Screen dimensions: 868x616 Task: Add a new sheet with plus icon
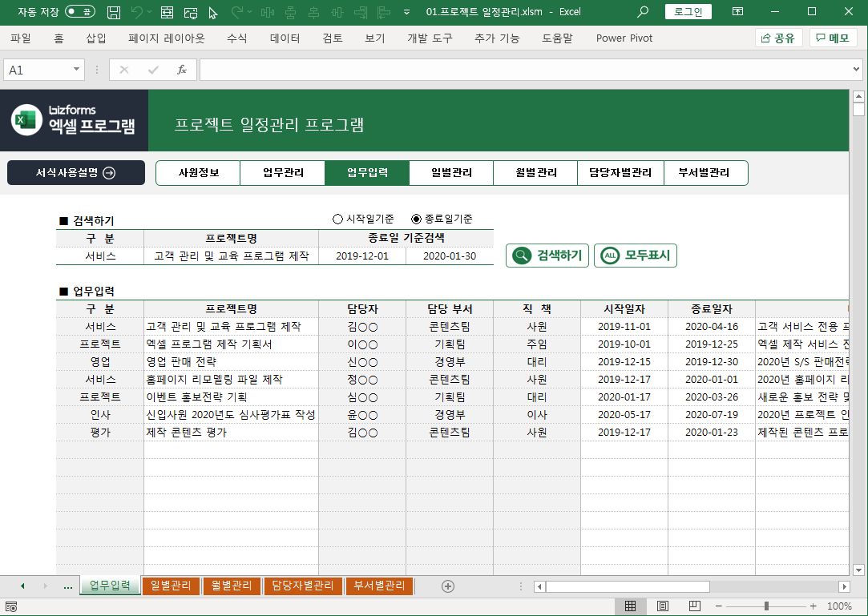pos(448,586)
